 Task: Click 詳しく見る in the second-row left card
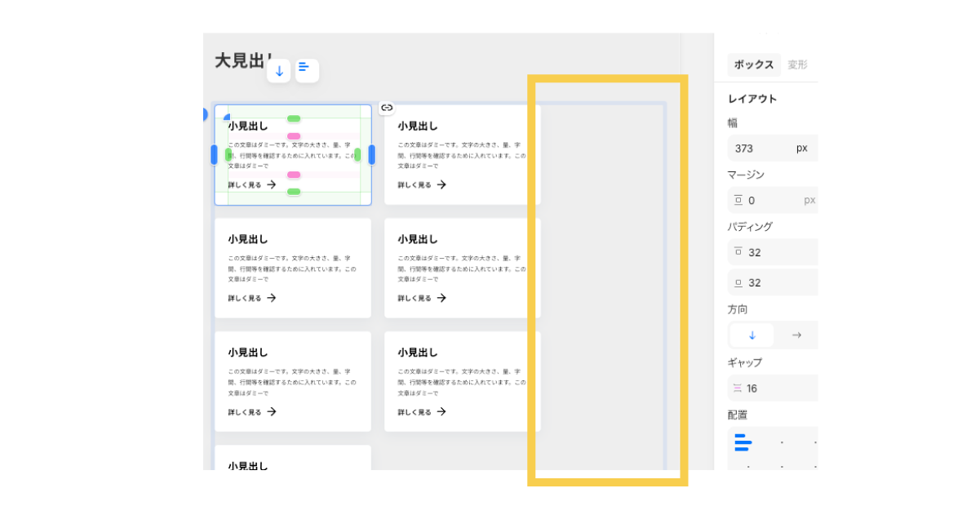click(245, 299)
